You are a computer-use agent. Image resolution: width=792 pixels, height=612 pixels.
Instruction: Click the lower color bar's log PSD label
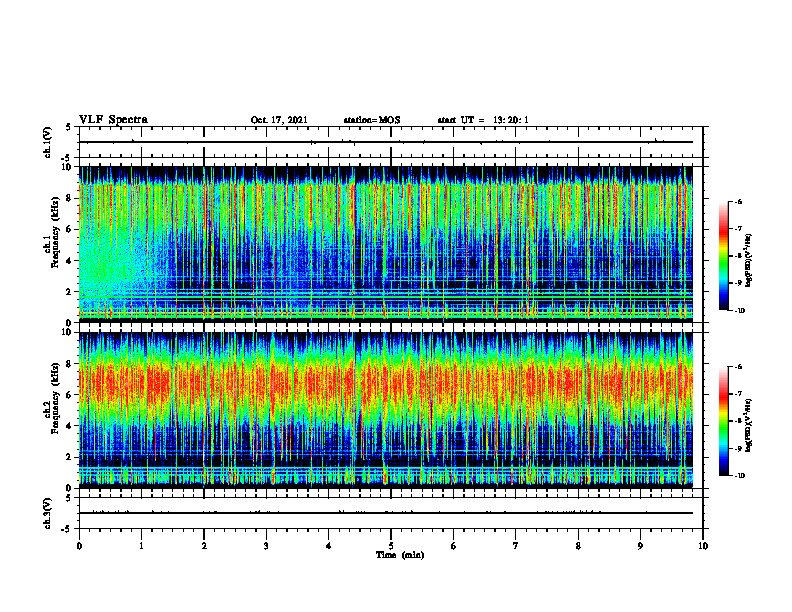748,424
